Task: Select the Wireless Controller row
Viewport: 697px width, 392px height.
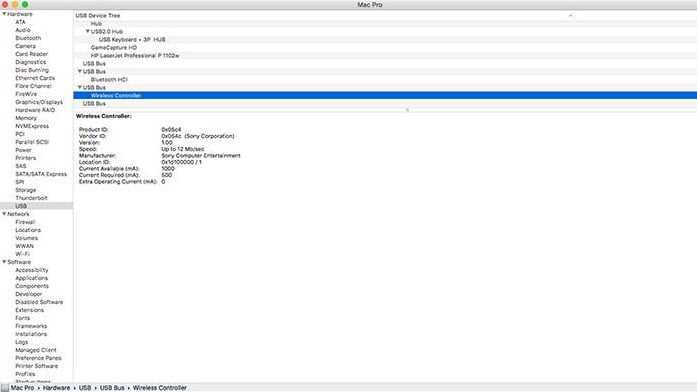Action: (x=385, y=96)
